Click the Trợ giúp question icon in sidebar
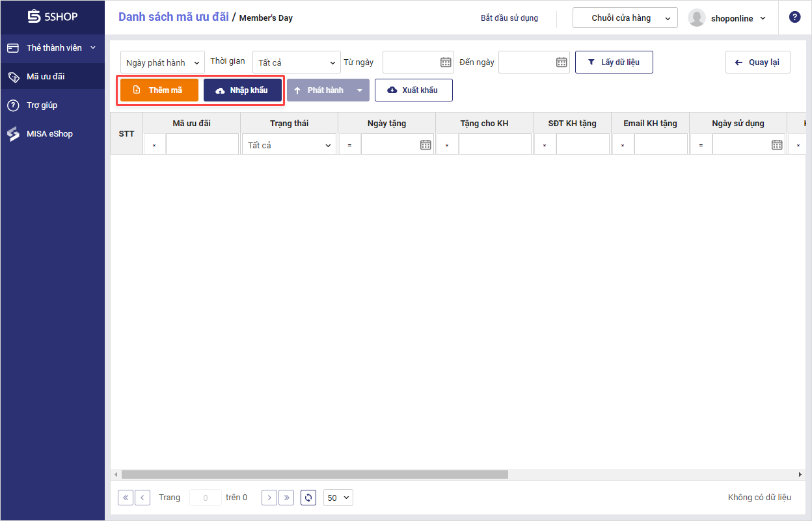The image size is (812, 521). click(13, 105)
